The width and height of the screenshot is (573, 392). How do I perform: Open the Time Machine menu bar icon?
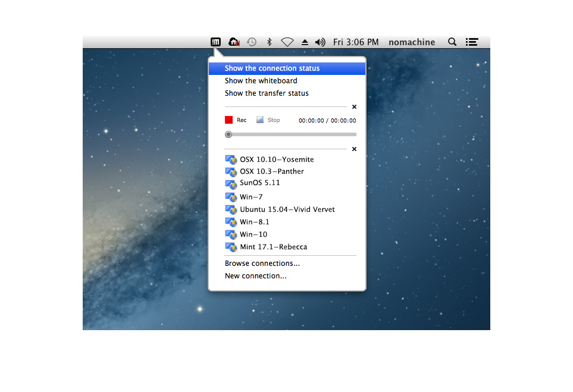tap(252, 42)
